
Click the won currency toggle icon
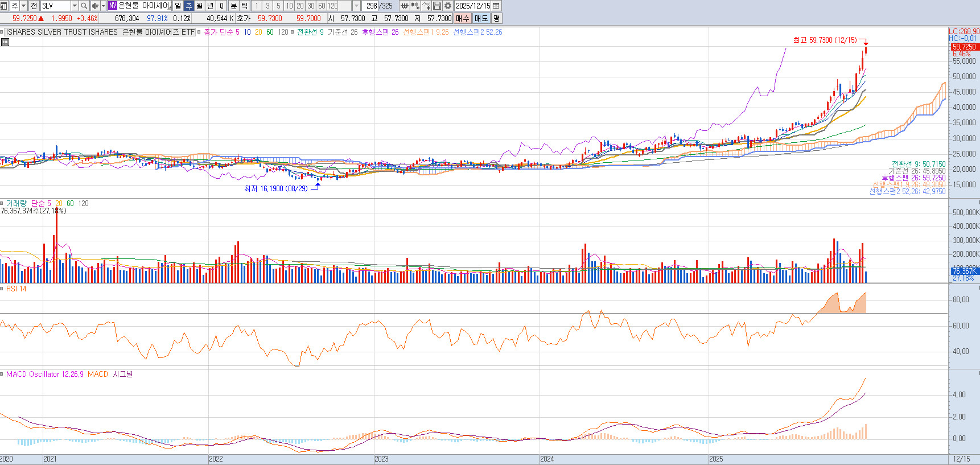(404, 6)
